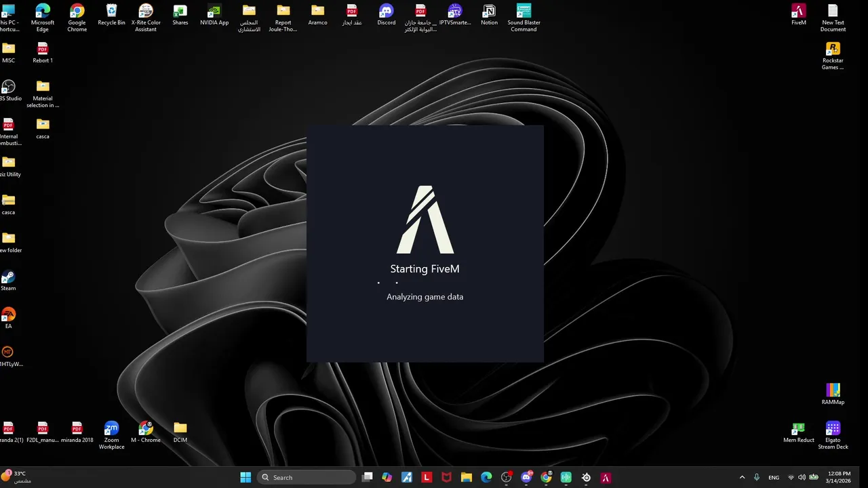Select the EA app desktop shortcut

[x=8, y=319]
